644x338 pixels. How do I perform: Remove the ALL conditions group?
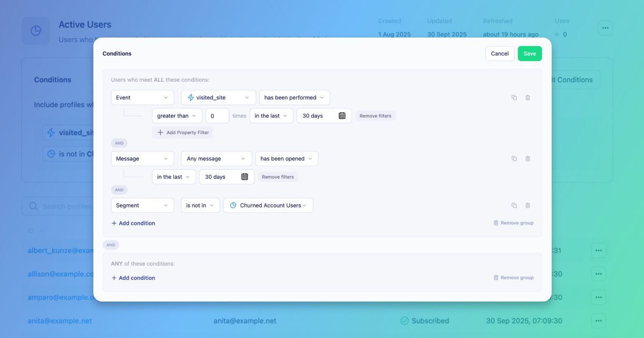513,223
